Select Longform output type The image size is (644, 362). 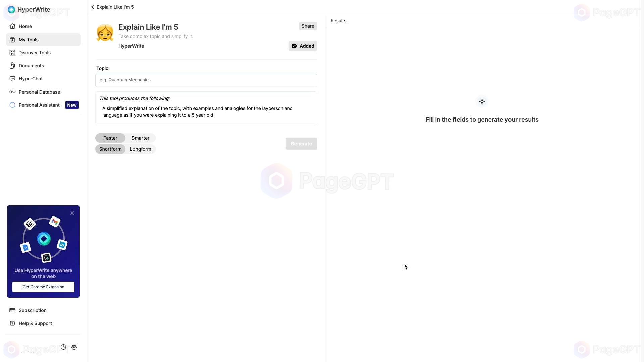click(x=140, y=149)
